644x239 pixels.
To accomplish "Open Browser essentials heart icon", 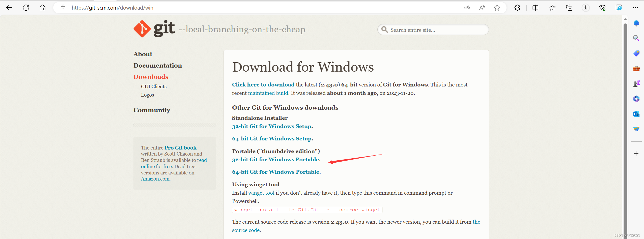I will click(x=602, y=8).
